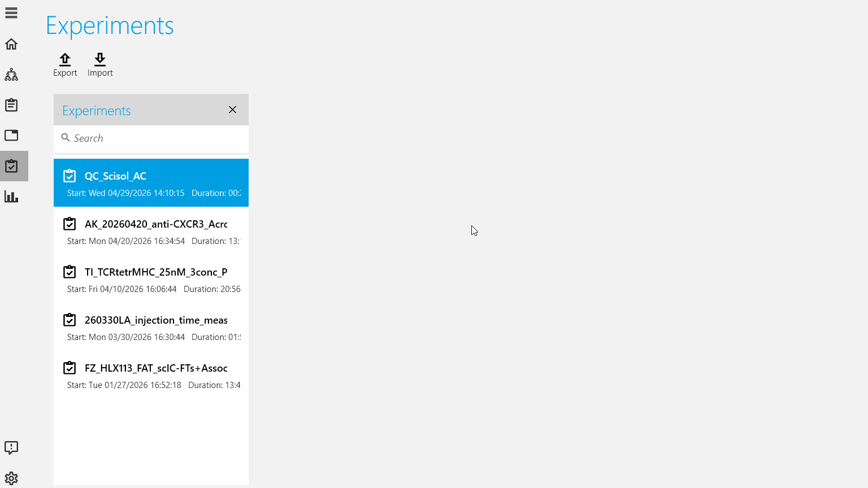
Task: Select the TI_TCRtetrMHC_25nM_3conc experiment
Action: click(x=151, y=279)
